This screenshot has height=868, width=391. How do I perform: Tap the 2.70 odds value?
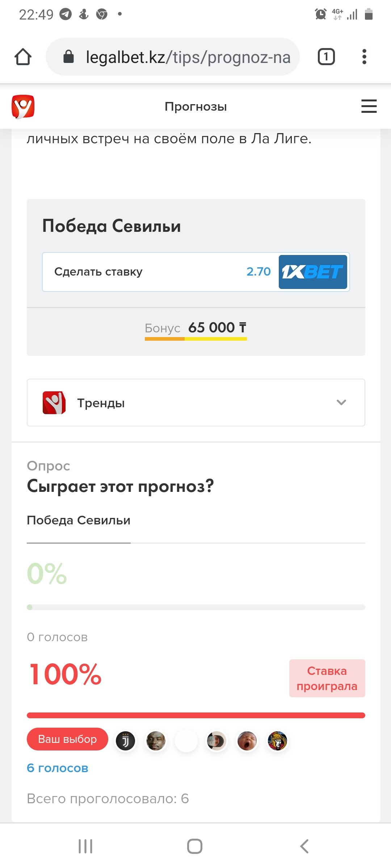(258, 272)
